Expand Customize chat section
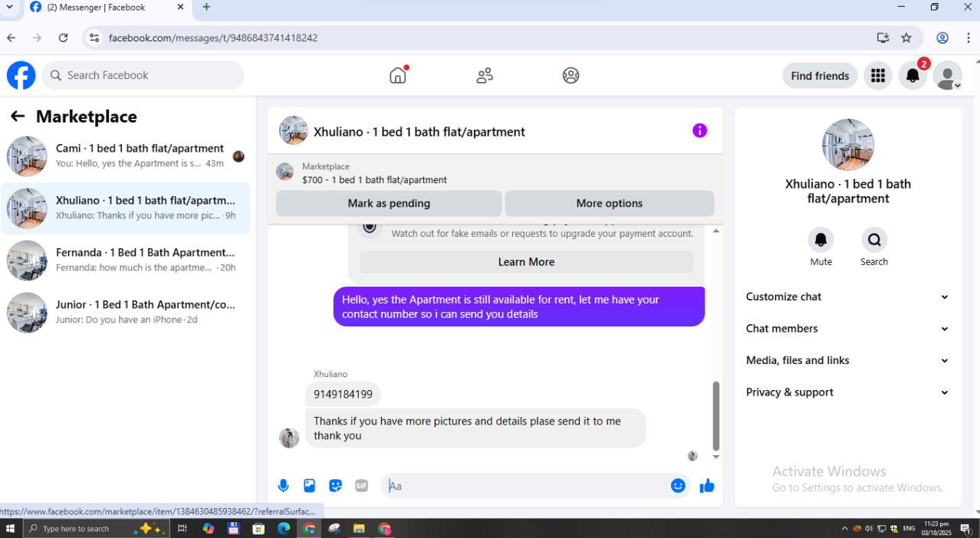Screen dimensions: 980x538 [x=847, y=297]
